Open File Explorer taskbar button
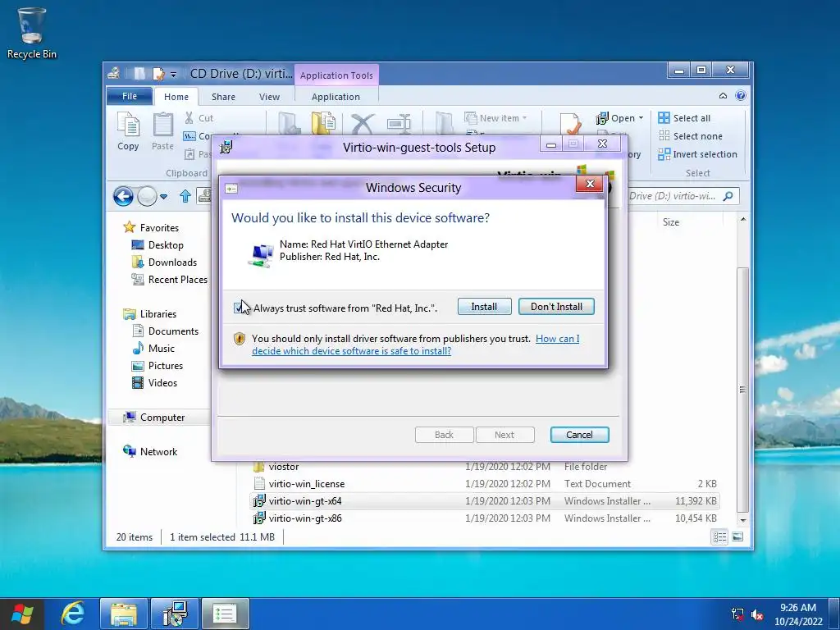The height and width of the screenshot is (630, 840). click(123, 614)
